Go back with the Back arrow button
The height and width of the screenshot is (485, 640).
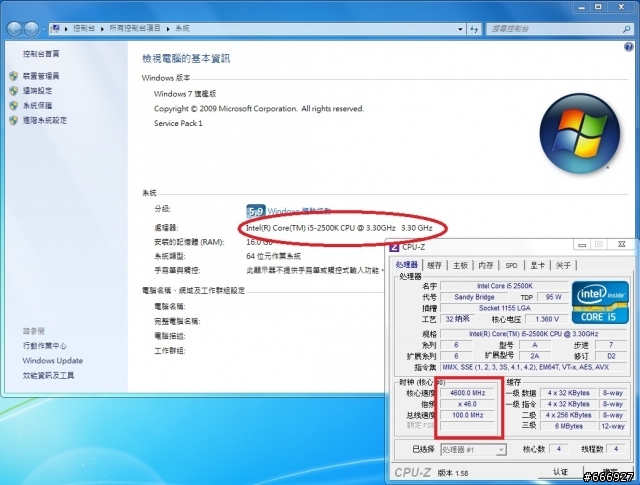(x=15, y=29)
